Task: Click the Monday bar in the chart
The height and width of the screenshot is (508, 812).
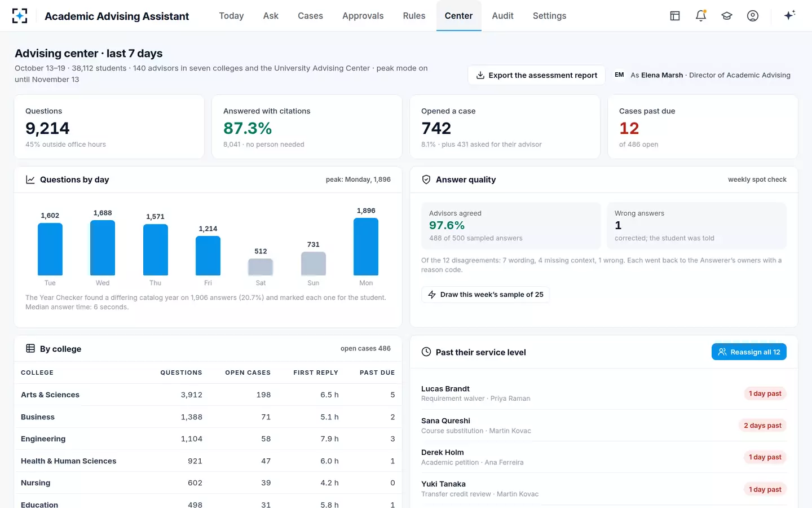Action: (366, 247)
